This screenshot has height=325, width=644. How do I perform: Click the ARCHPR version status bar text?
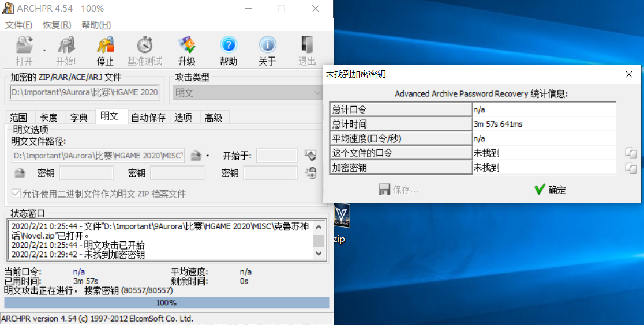(x=98, y=319)
